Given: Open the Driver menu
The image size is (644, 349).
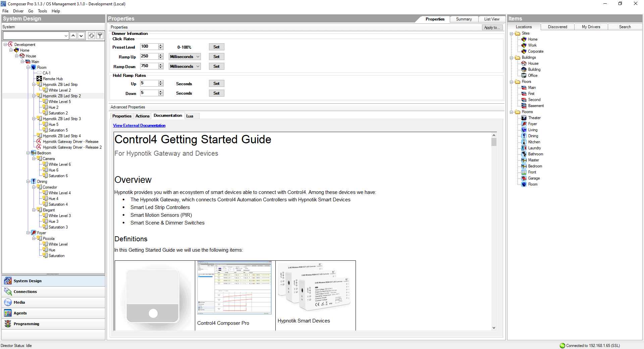Looking at the screenshot, I should pyautogui.click(x=18, y=11).
